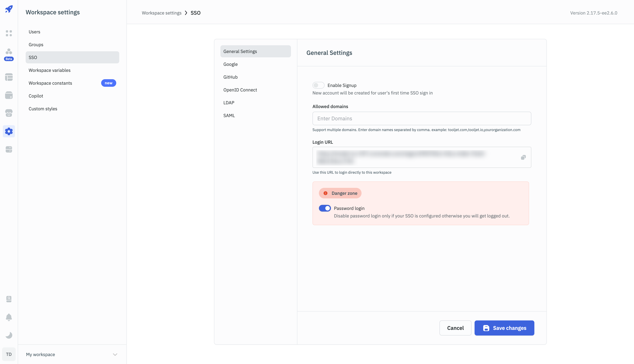Open the database table icon in sidebar
Viewport: 634px width, 364px height.
(x=9, y=77)
